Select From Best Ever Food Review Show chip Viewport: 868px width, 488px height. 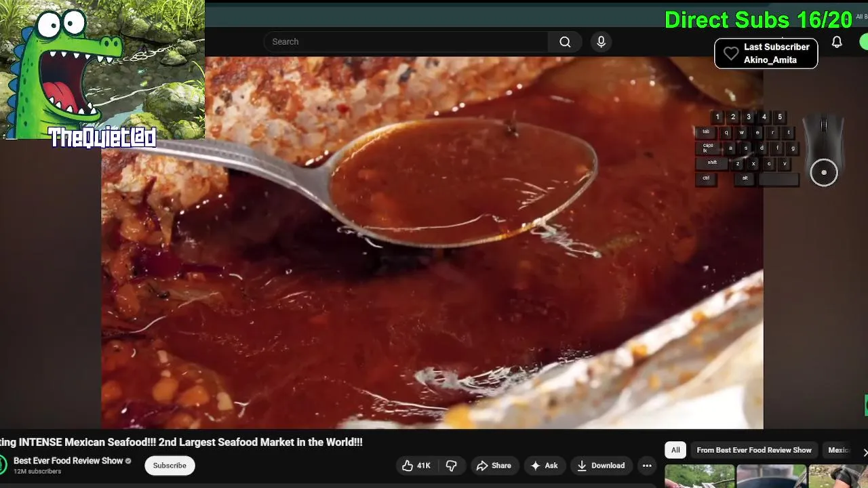pos(754,450)
